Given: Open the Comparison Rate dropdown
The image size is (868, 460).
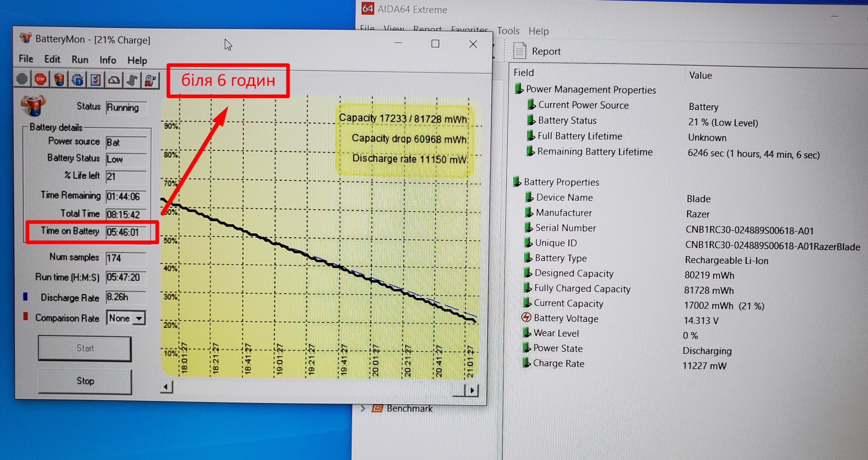Looking at the screenshot, I should coord(139,318).
